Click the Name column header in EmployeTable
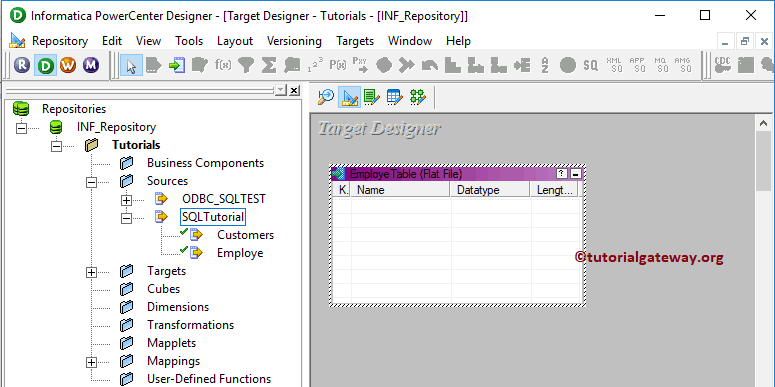 tap(400, 190)
